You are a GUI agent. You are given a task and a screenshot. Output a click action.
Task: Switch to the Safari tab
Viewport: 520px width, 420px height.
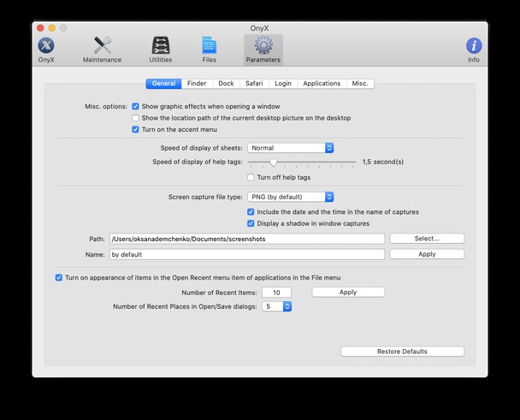tap(254, 84)
